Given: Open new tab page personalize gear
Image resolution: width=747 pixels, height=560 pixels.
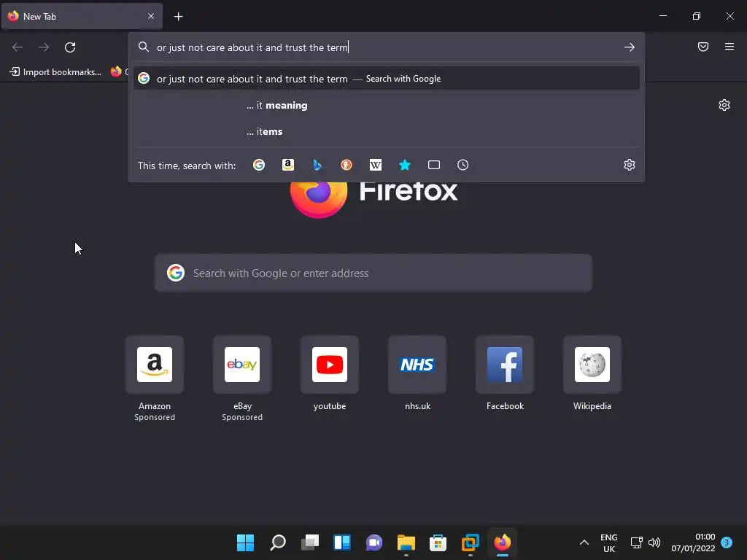Looking at the screenshot, I should (724, 105).
